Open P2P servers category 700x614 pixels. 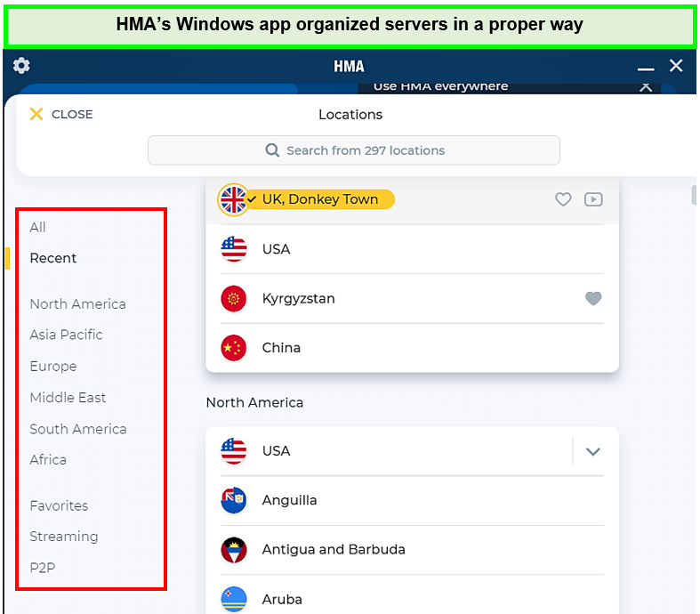click(x=43, y=568)
